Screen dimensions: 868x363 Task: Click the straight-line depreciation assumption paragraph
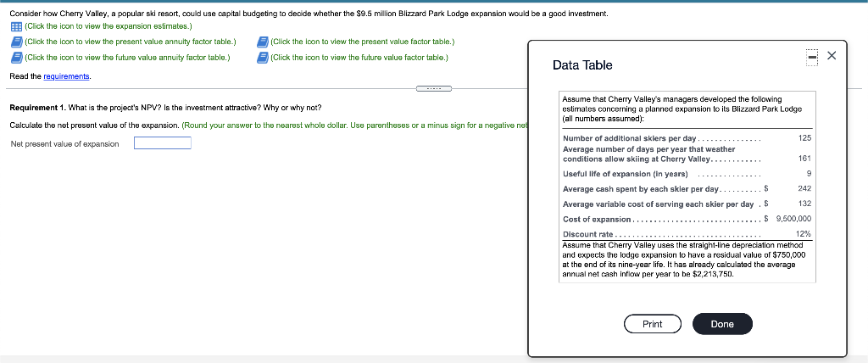pos(684,260)
